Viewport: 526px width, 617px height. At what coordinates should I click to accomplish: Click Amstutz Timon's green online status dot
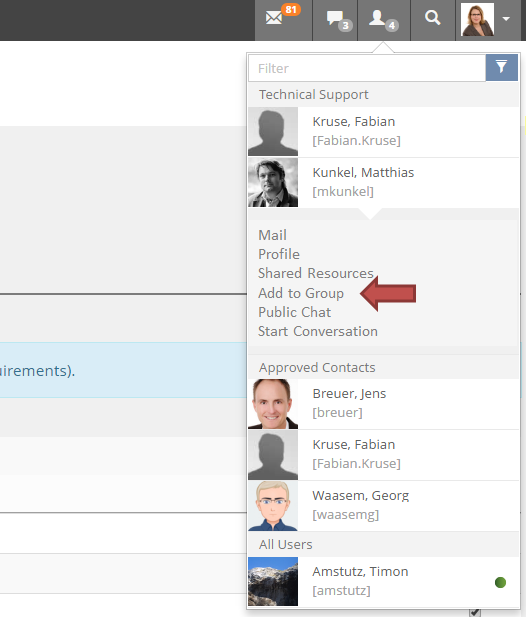(500, 582)
